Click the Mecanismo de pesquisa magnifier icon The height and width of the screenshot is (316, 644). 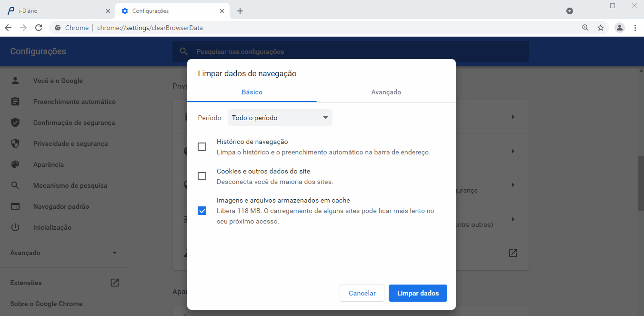[x=15, y=185]
